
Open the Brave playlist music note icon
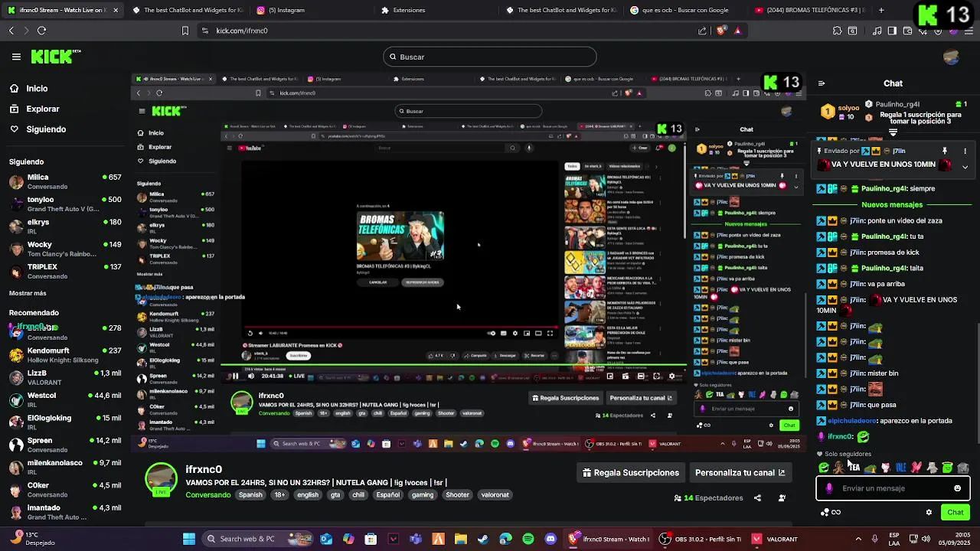pyautogui.click(x=877, y=31)
